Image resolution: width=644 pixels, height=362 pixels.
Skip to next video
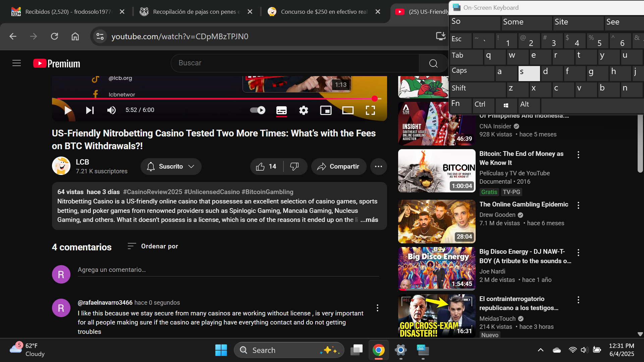(x=90, y=110)
